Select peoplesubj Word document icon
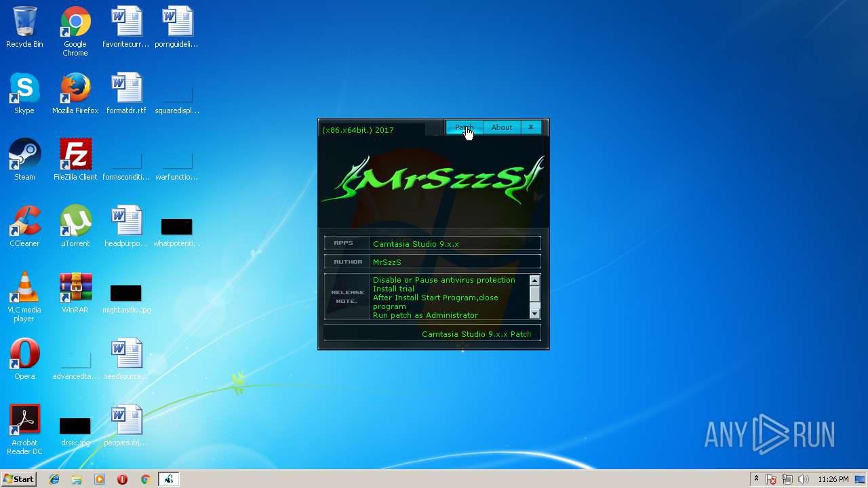This screenshot has height=488, width=868. [126, 426]
